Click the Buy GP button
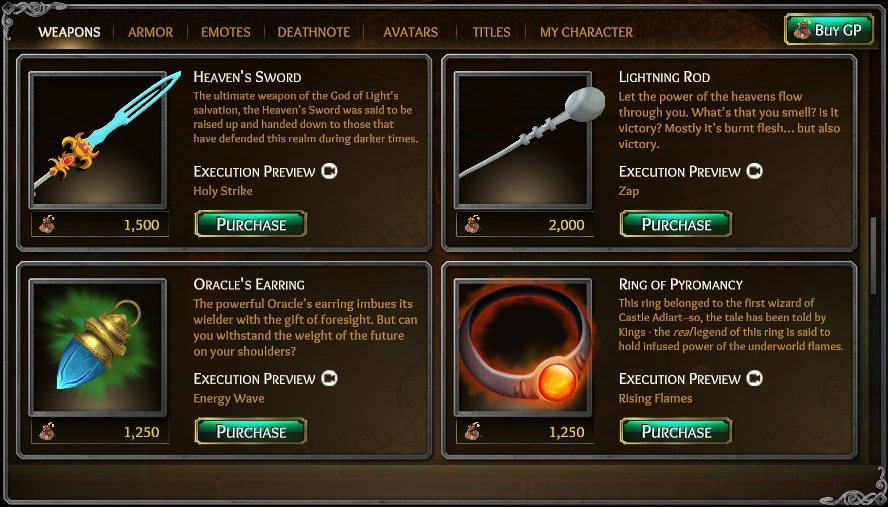Image resolution: width=888 pixels, height=507 pixels. tap(829, 29)
